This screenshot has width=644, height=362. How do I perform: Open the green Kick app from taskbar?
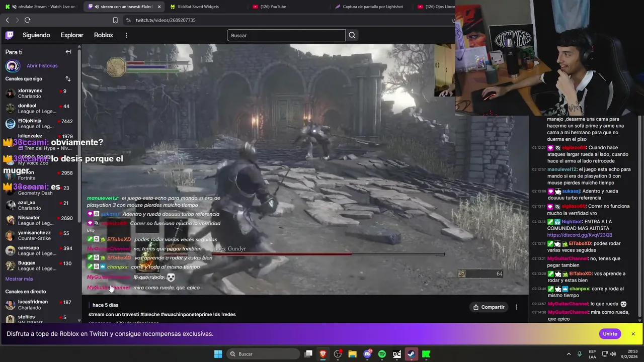pyautogui.click(x=426, y=354)
